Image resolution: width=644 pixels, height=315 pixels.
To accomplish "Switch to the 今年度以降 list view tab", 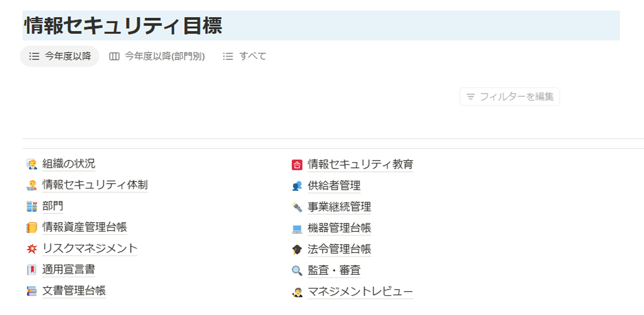I will (60, 56).
